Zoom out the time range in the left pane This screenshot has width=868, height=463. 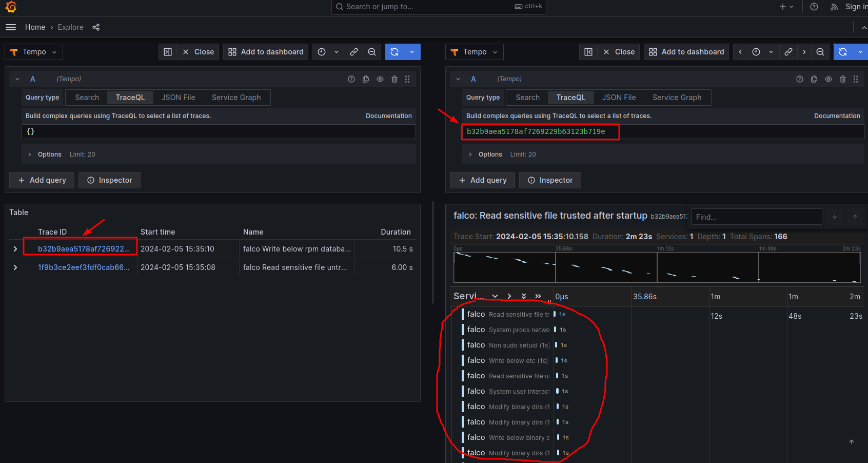[x=372, y=52]
